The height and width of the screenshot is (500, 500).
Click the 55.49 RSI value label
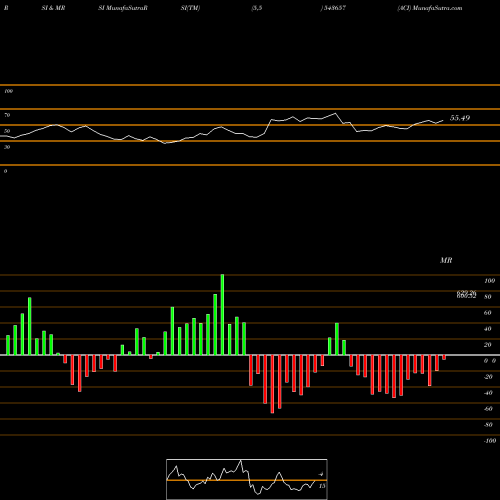click(460, 118)
